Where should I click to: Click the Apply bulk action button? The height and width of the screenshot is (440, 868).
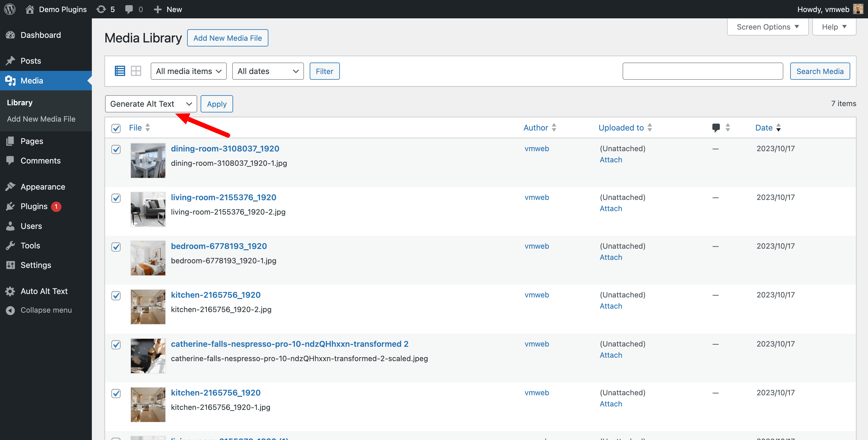coord(217,104)
